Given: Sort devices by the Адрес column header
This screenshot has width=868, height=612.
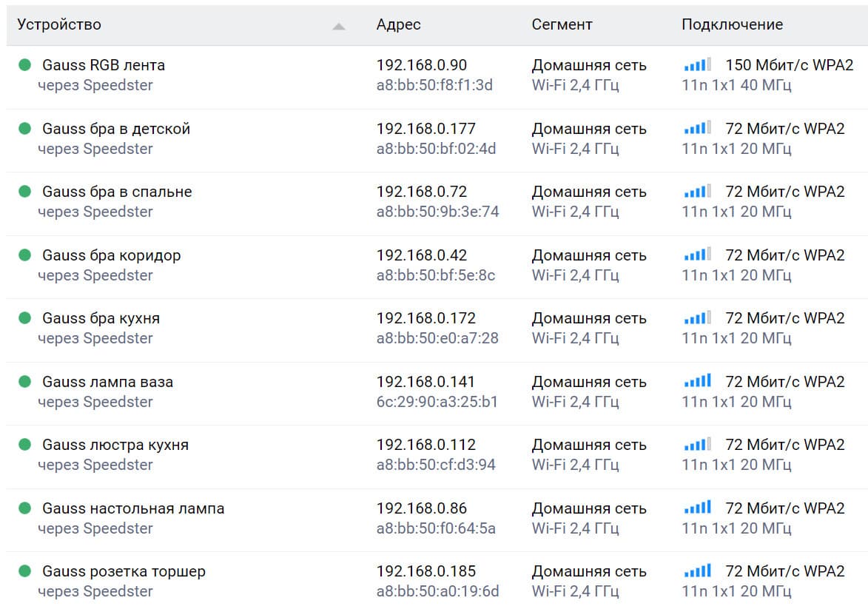Looking at the screenshot, I should click(398, 24).
